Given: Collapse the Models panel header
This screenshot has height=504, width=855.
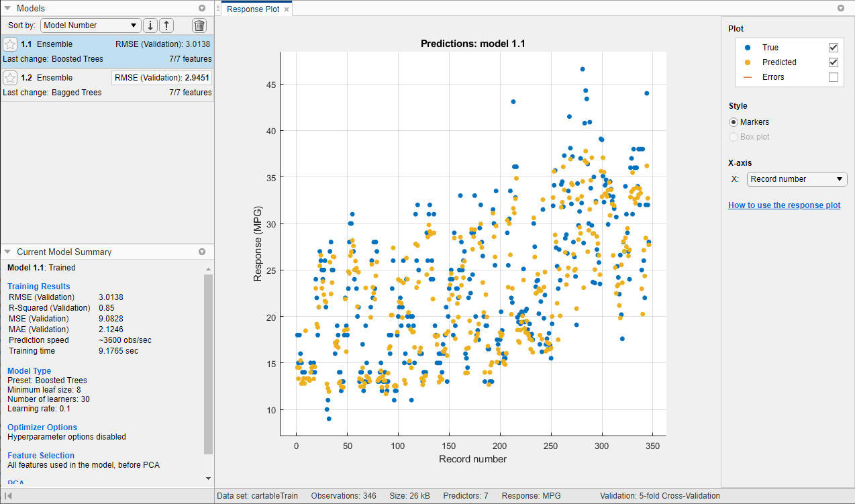Looking at the screenshot, I should 7,8.
